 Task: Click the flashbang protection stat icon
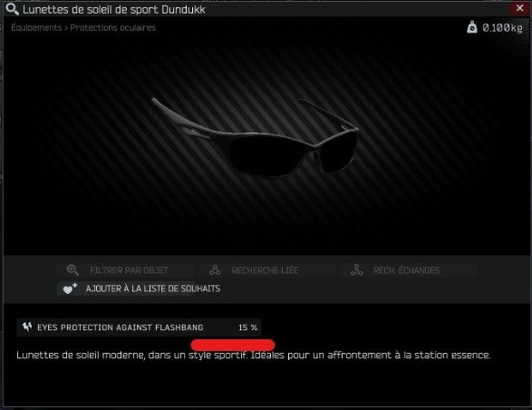click(27, 327)
